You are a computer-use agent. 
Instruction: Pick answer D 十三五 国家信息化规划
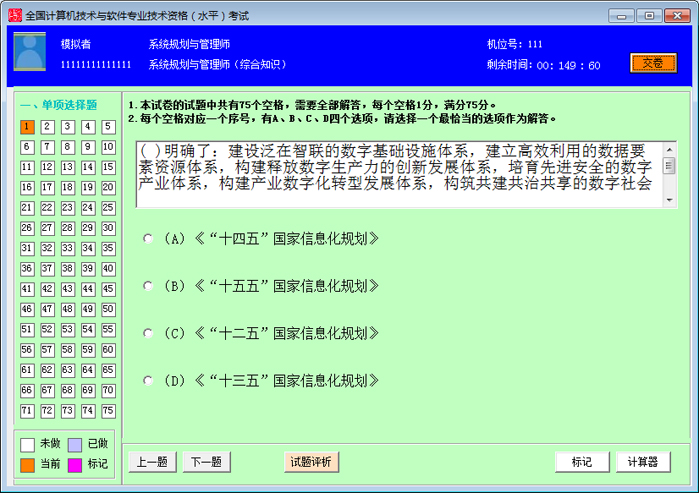pyautogui.click(x=148, y=380)
